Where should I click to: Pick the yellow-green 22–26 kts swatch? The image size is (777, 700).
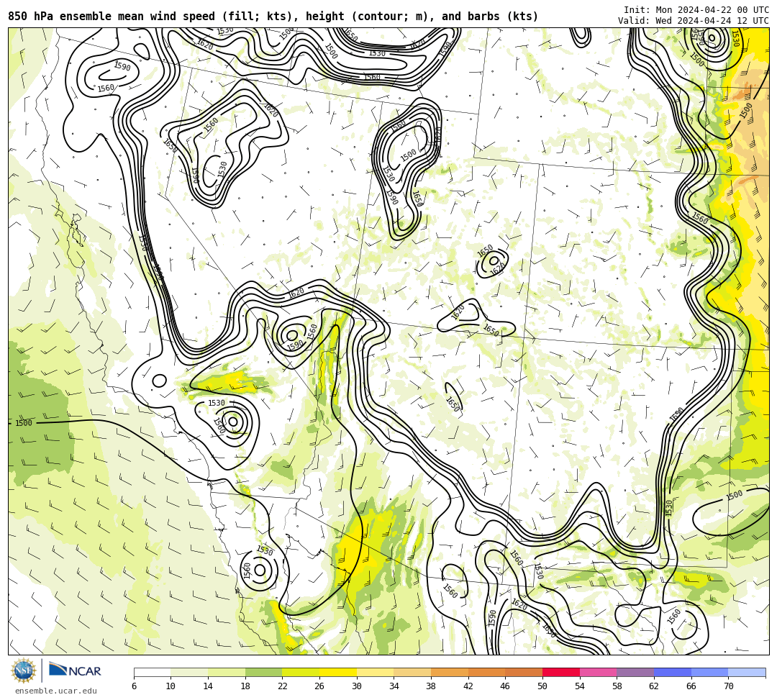[301, 672]
